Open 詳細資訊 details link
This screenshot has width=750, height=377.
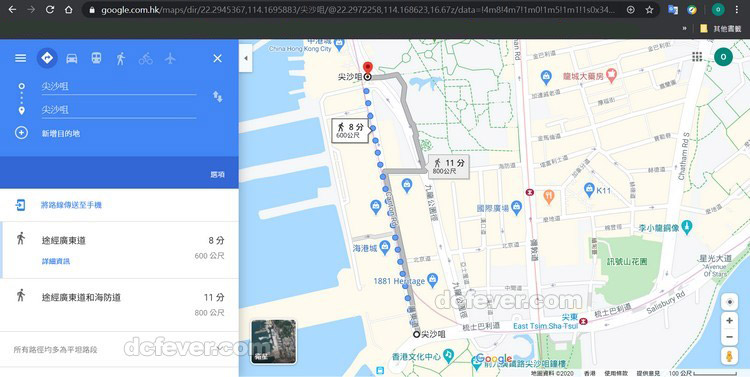pyautogui.click(x=56, y=261)
